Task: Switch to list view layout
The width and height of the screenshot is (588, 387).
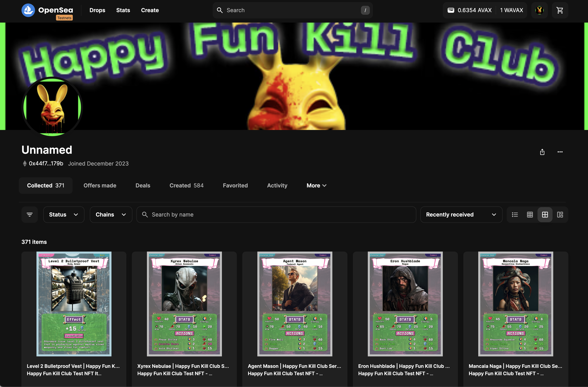Action: click(515, 214)
